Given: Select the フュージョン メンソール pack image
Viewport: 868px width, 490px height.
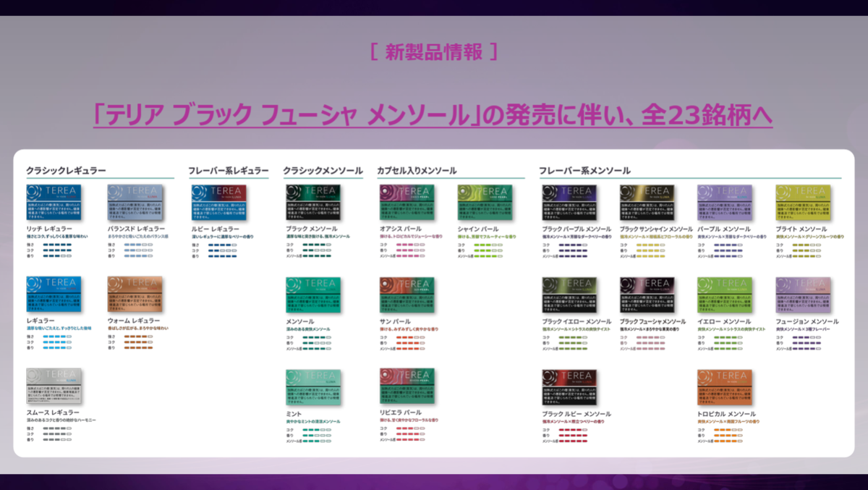Looking at the screenshot, I should click(803, 295).
